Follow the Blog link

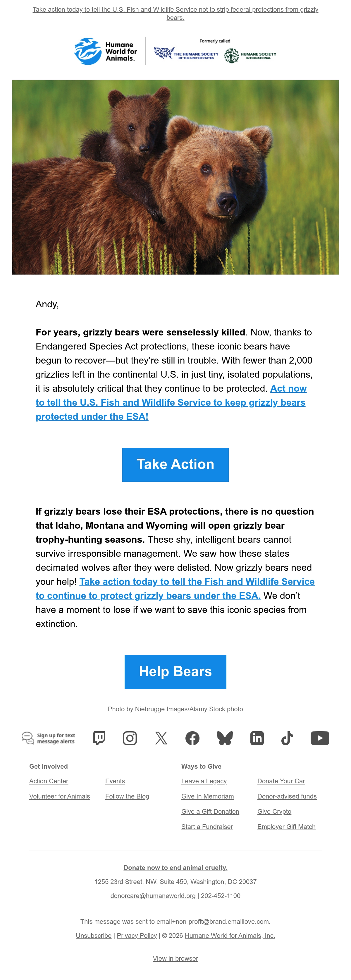(127, 796)
